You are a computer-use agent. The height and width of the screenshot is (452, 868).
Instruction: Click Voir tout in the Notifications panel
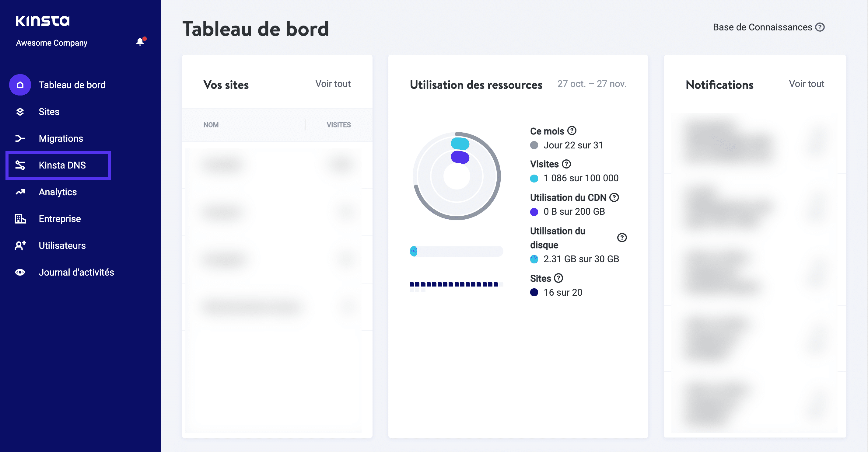click(806, 84)
